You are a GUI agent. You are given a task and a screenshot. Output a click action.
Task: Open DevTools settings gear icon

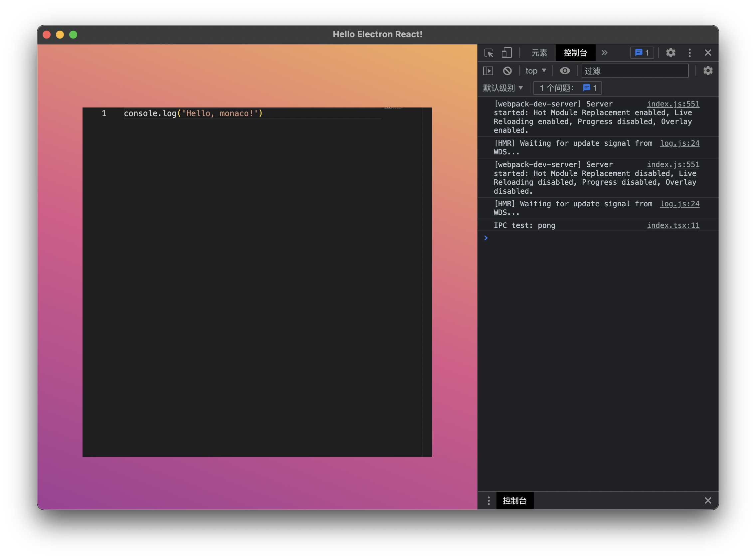pos(670,53)
